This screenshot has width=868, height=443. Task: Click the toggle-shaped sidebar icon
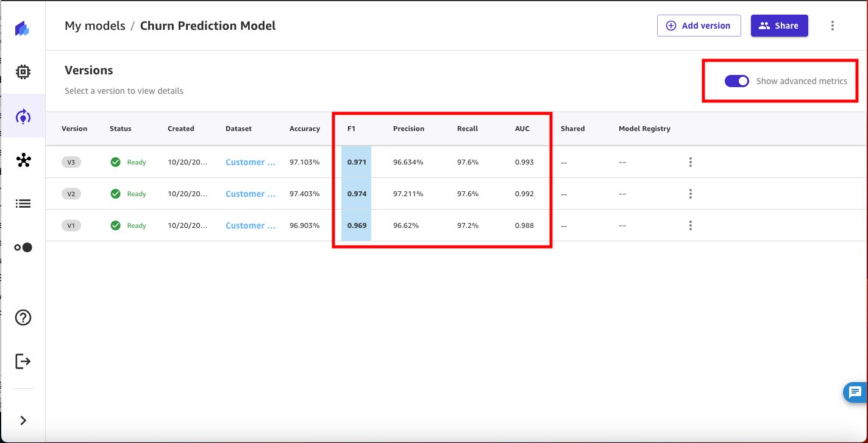click(23, 247)
